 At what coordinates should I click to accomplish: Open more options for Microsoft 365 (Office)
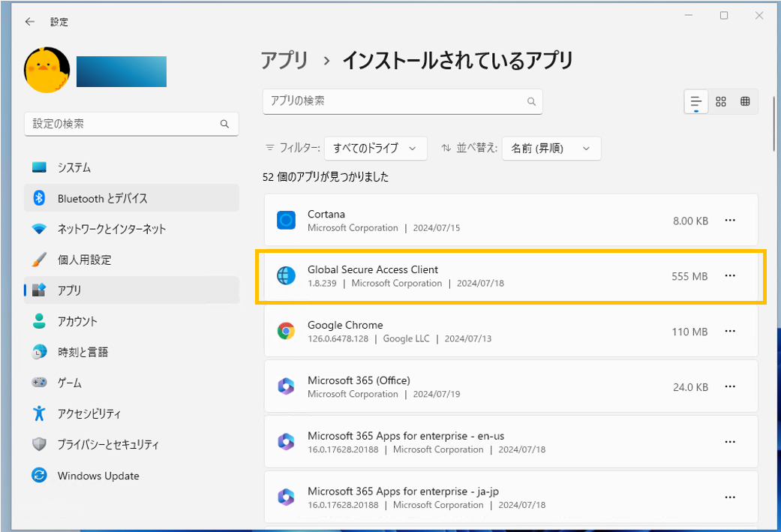pos(730,386)
